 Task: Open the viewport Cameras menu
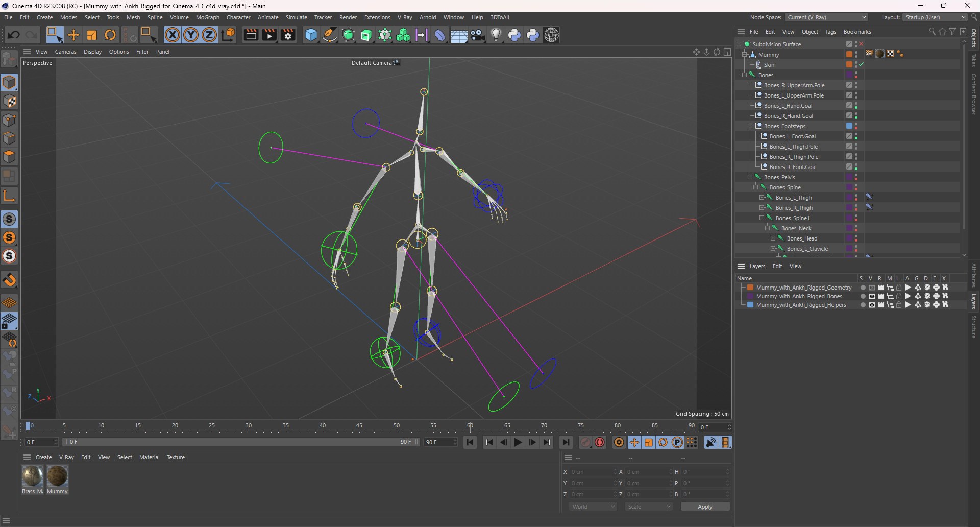tap(66, 52)
